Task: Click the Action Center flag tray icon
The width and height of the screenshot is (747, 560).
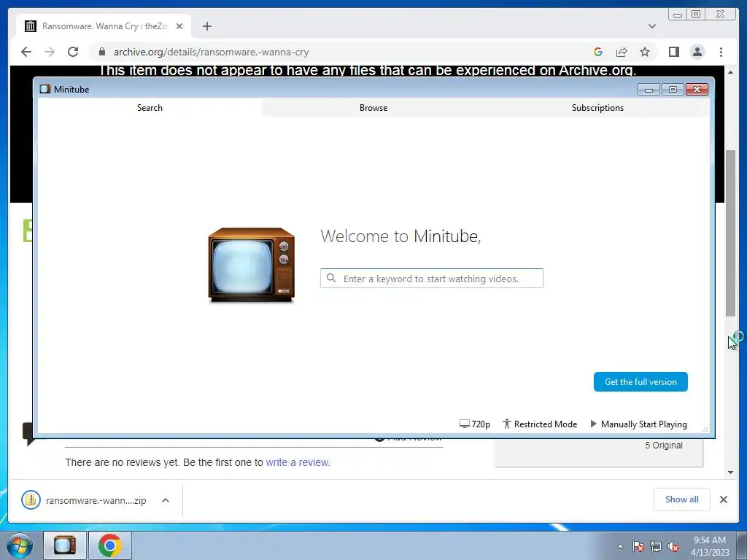Action: (x=638, y=546)
